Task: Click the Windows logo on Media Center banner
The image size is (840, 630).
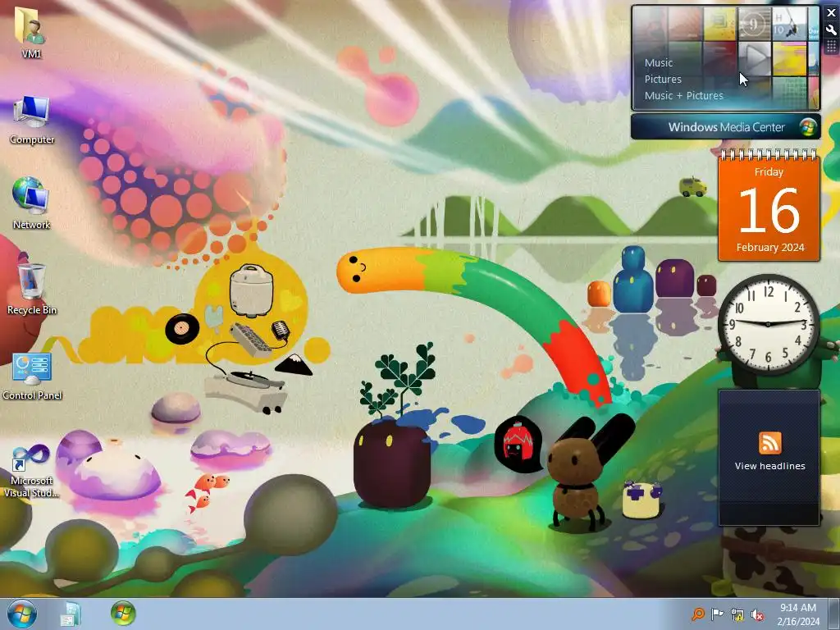Action: 807,127
